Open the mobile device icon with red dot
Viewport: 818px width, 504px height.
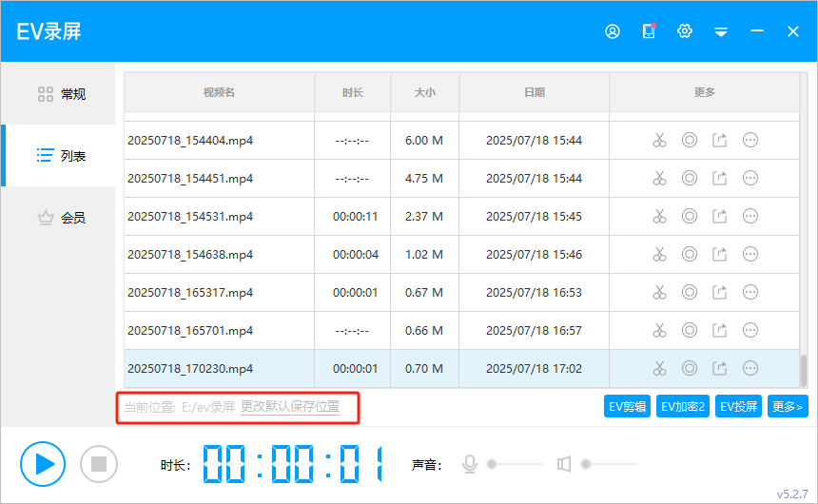649,31
